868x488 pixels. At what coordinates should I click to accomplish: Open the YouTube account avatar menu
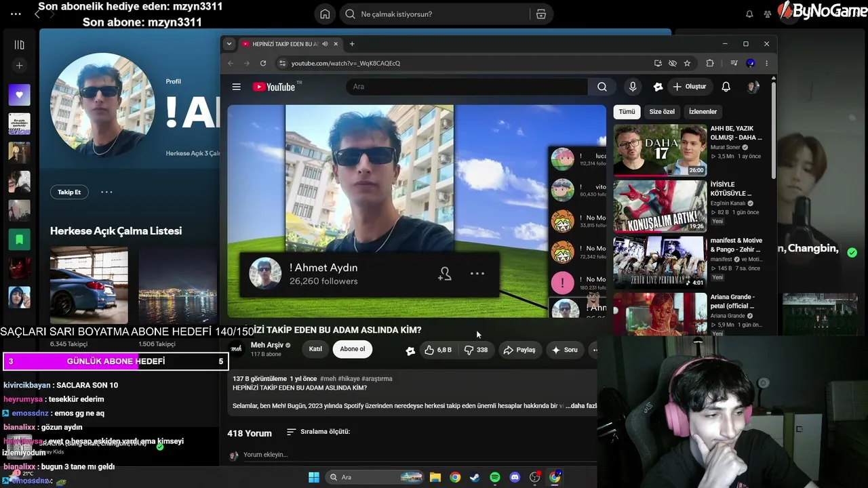pyautogui.click(x=752, y=87)
